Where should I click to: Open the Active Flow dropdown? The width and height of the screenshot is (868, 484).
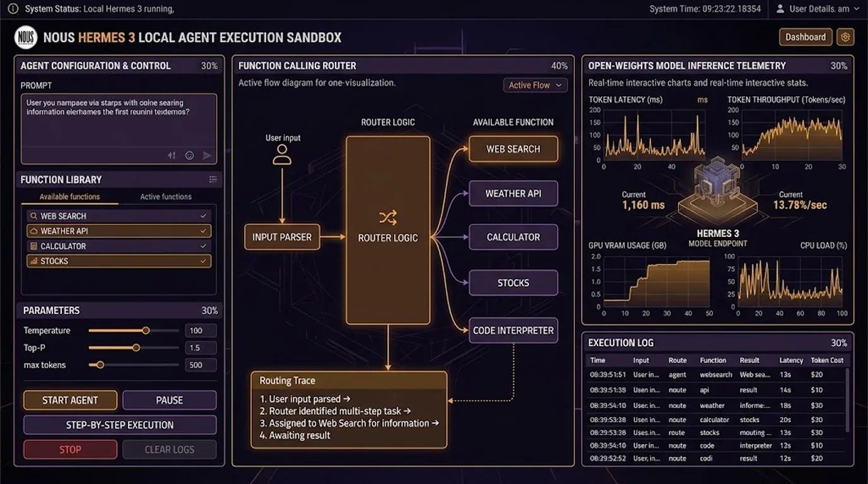pyautogui.click(x=536, y=85)
